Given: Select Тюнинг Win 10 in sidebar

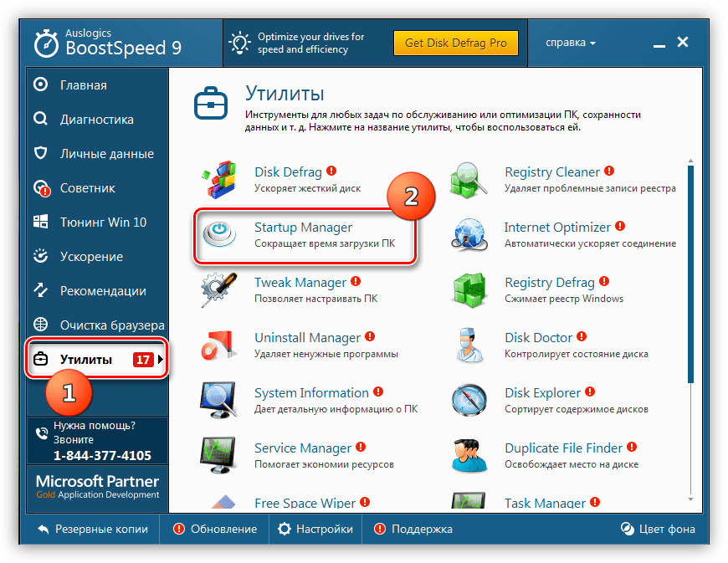Looking at the screenshot, I should click(x=96, y=223).
